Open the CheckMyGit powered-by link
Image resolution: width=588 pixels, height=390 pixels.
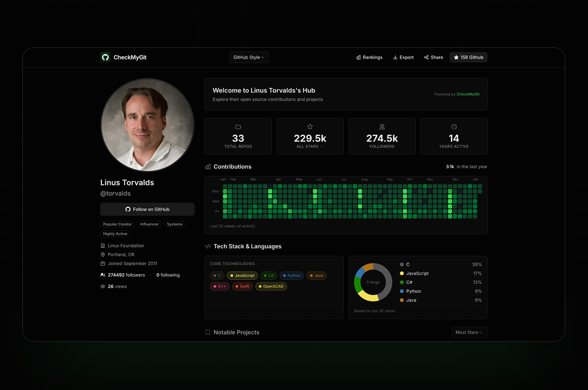[468, 94]
